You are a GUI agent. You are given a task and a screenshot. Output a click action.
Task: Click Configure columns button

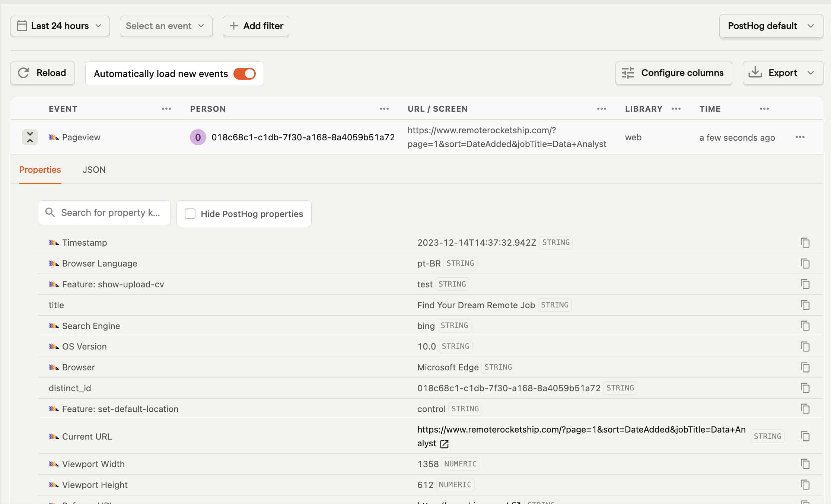pos(674,73)
